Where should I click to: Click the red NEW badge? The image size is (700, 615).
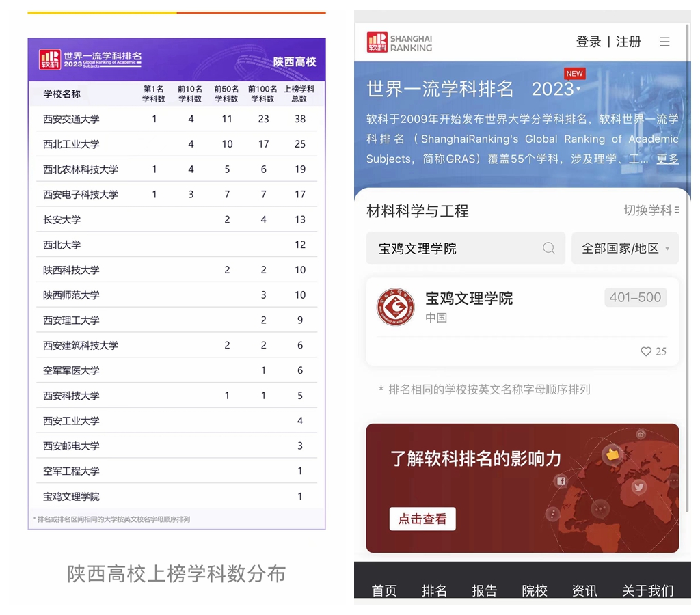coord(574,74)
